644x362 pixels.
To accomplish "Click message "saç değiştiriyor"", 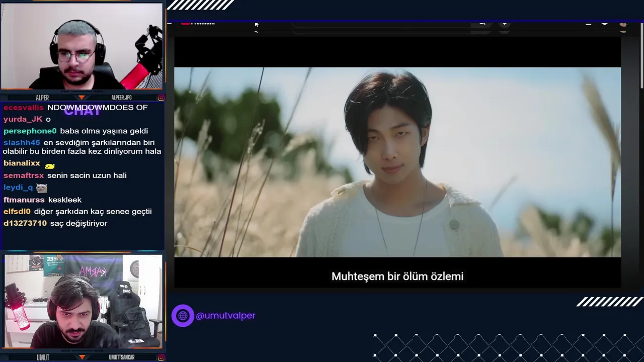I will [x=79, y=223].
